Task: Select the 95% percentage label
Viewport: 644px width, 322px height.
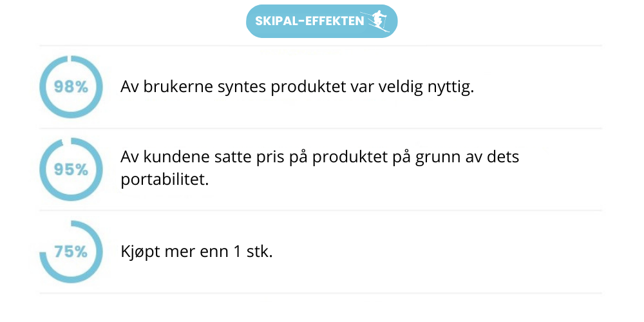Action: [71, 169]
